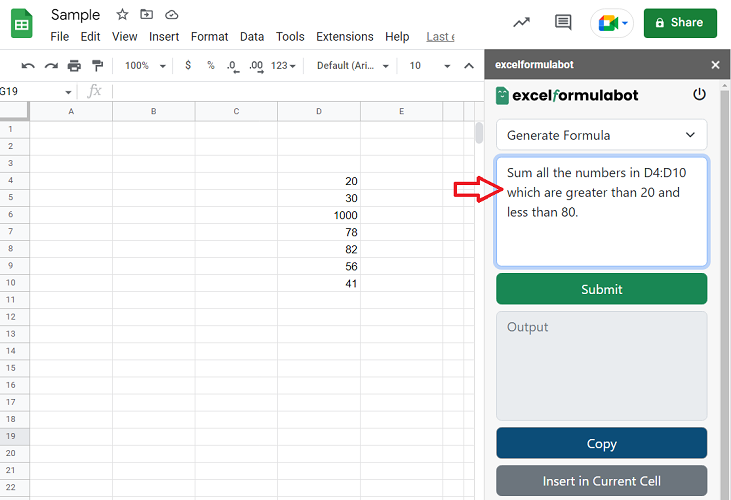Open the activity dashboard trend icon
The height and width of the screenshot is (500, 731).
[521, 22]
